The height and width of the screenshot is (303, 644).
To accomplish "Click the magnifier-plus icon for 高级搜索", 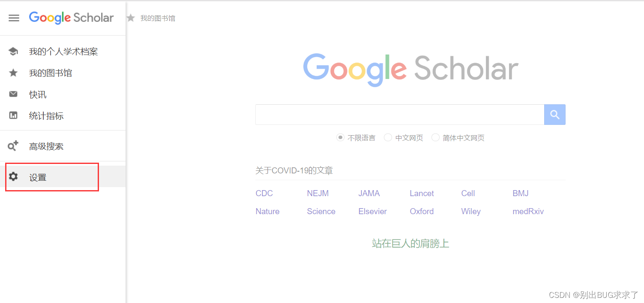I will tap(13, 146).
